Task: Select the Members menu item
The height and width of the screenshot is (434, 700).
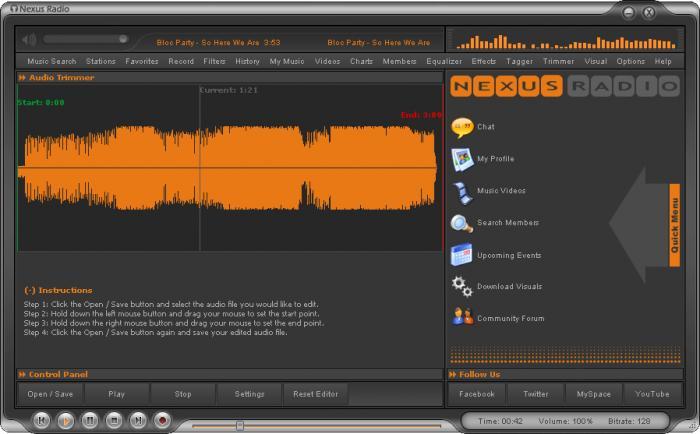Action: pyautogui.click(x=399, y=61)
